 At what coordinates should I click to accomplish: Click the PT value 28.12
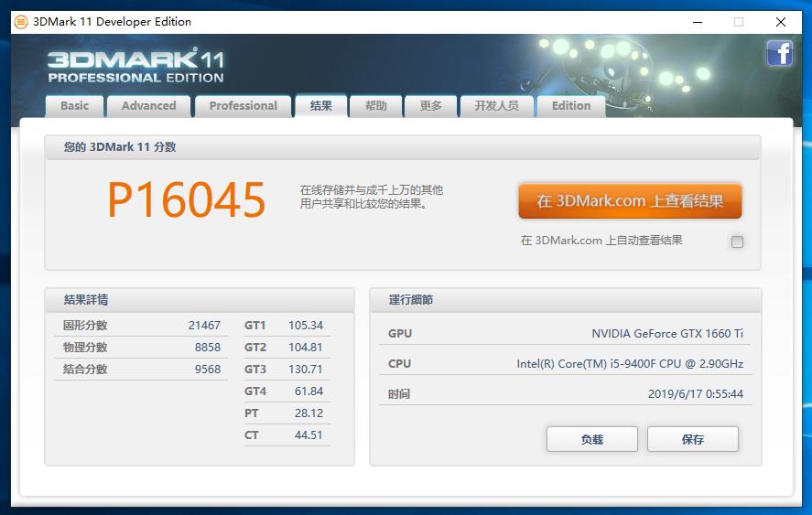pyautogui.click(x=309, y=413)
